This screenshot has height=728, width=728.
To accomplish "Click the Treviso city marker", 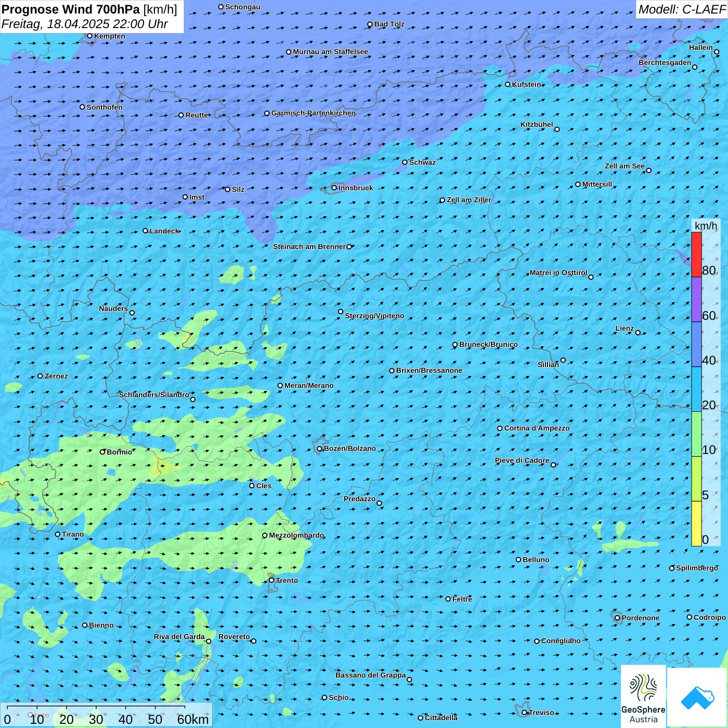I will [x=525, y=712].
